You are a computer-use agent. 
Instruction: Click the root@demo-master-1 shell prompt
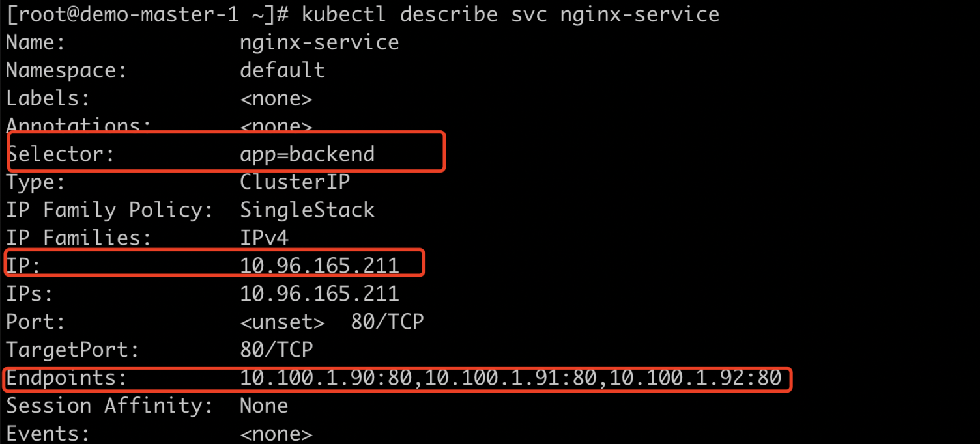point(147,14)
